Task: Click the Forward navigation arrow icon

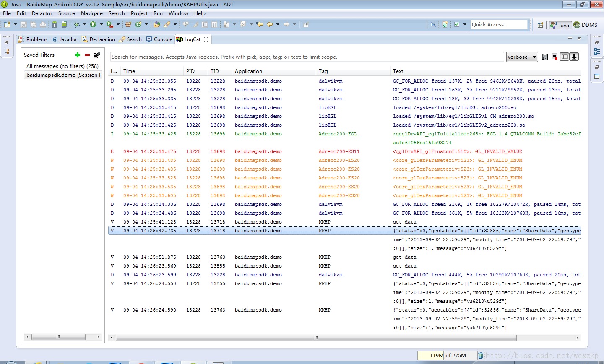Action: click(x=286, y=25)
